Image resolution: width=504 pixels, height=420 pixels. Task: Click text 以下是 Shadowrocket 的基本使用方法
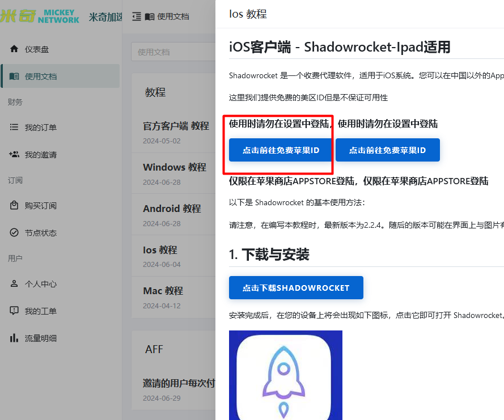296,202
